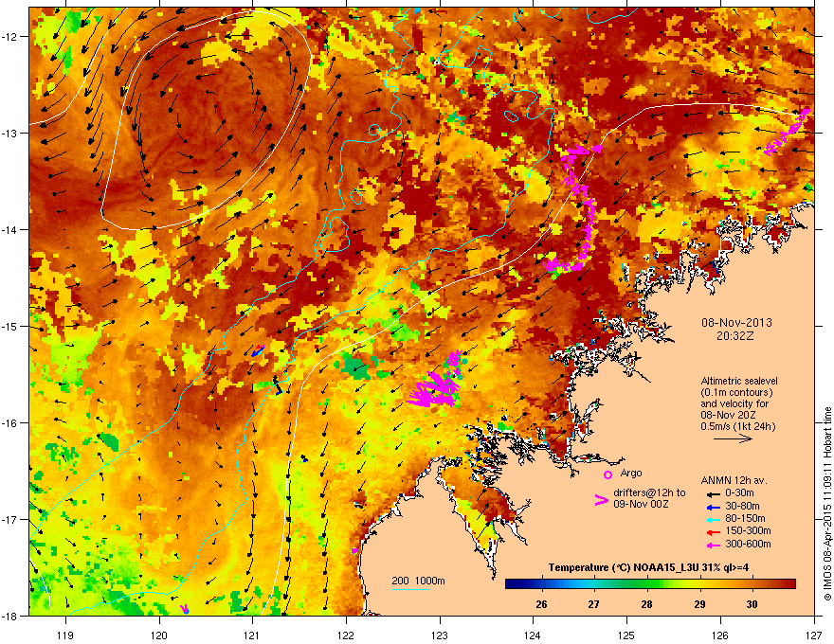
Task: Click the '300-600m' depth label
Action: point(748,545)
